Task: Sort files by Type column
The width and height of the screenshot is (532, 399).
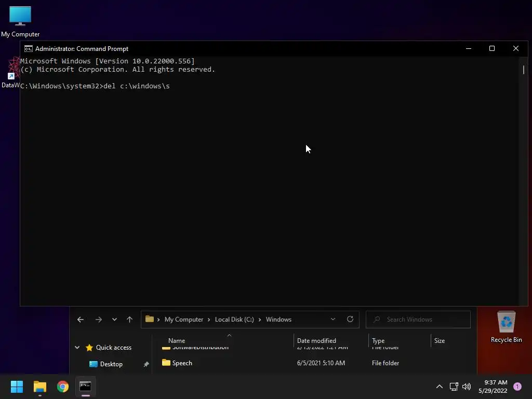Action: [x=378, y=341]
